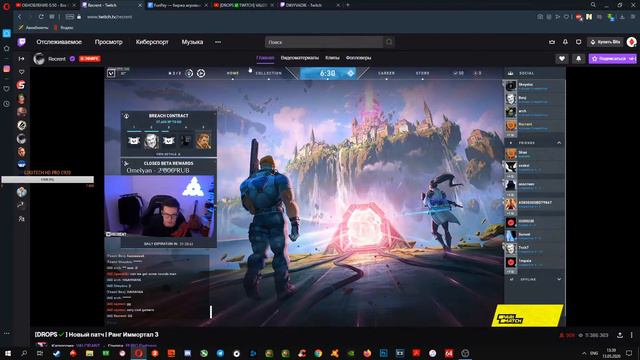Click COLLECTION in Valorant menu
Image resolution: width=640 pixels, height=360 pixels.
pyautogui.click(x=269, y=73)
